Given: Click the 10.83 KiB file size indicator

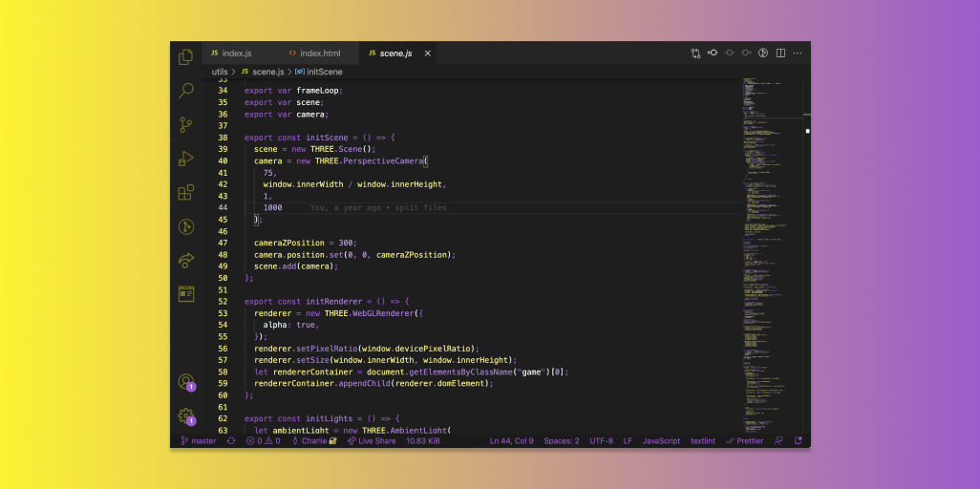Looking at the screenshot, I should [423, 441].
